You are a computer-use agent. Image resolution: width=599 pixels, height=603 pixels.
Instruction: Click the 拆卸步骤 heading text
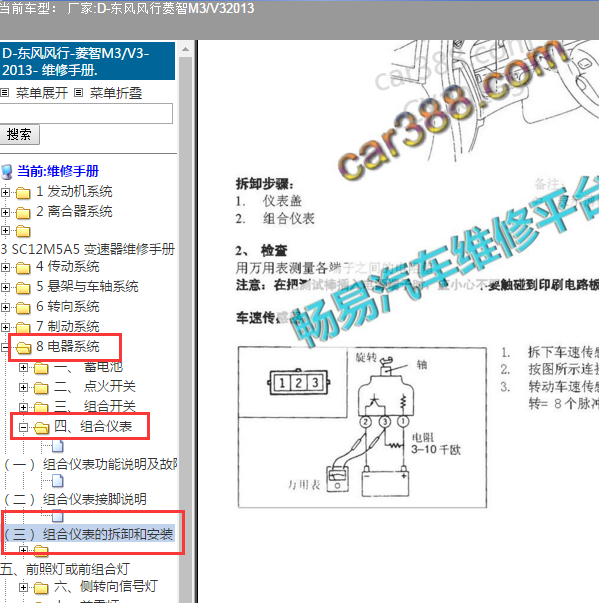click(x=265, y=184)
